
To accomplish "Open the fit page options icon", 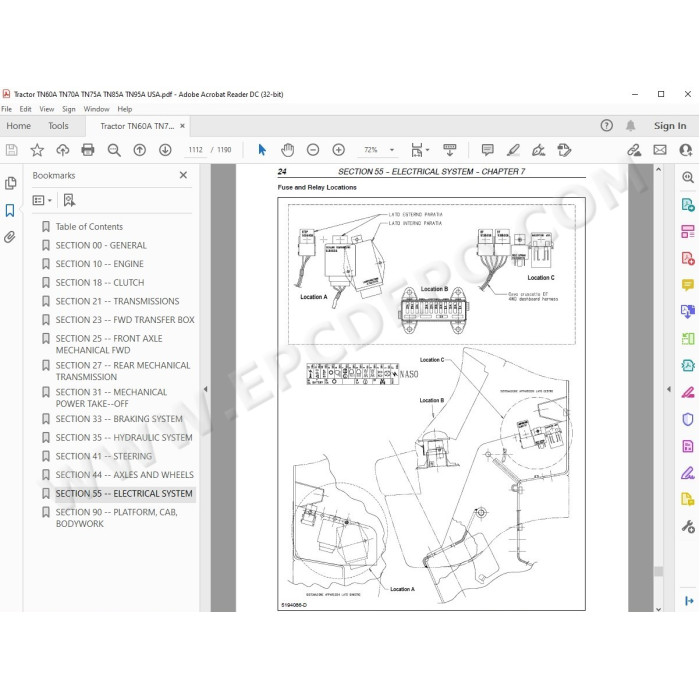I will tap(417, 150).
